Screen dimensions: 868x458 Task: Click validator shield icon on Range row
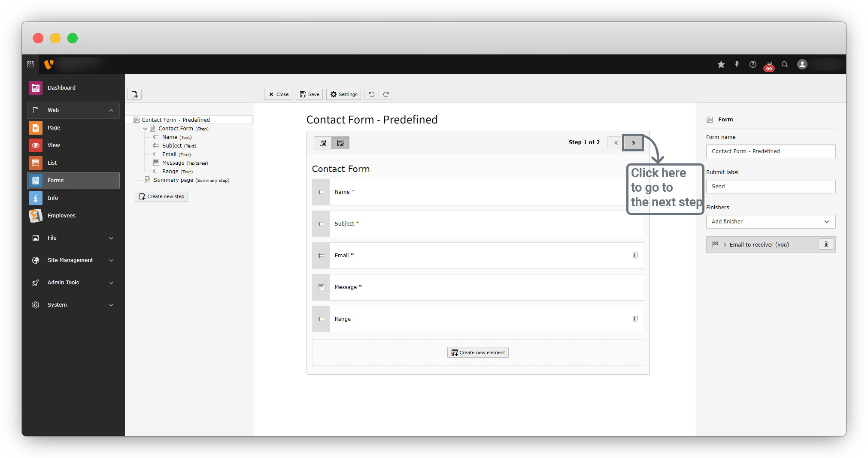point(635,319)
